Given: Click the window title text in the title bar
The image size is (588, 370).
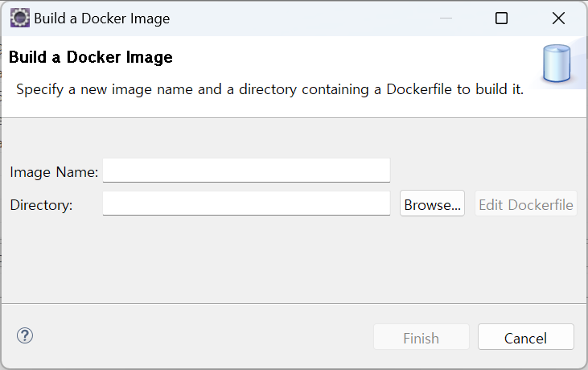Looking at the screenshot, I should coord(101,18).
